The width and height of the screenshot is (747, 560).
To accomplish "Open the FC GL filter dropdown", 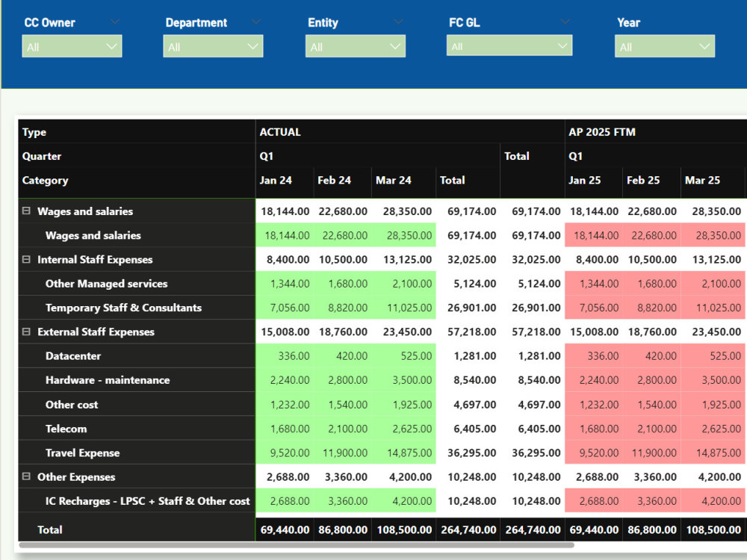I will pyautogui.click(x=509, y=46).
